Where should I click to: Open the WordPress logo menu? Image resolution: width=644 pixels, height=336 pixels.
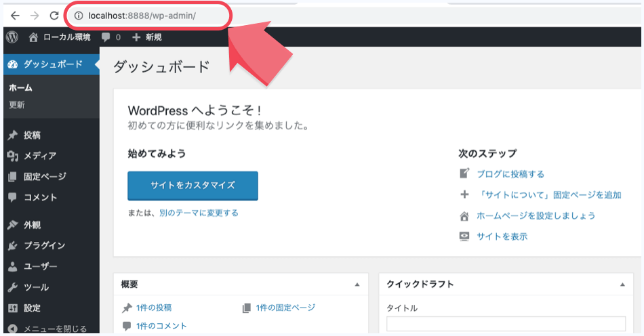tap(12, 37)
